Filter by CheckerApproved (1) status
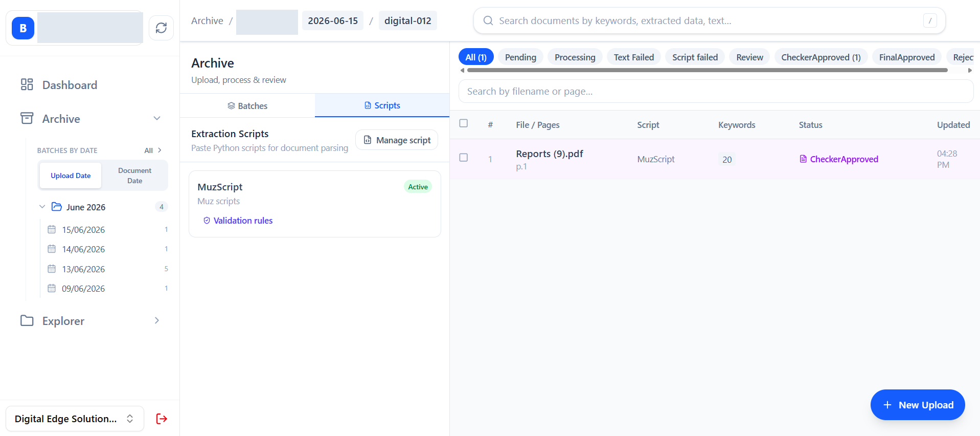This screenshot has height=436, width=980. tap(821, 57)
